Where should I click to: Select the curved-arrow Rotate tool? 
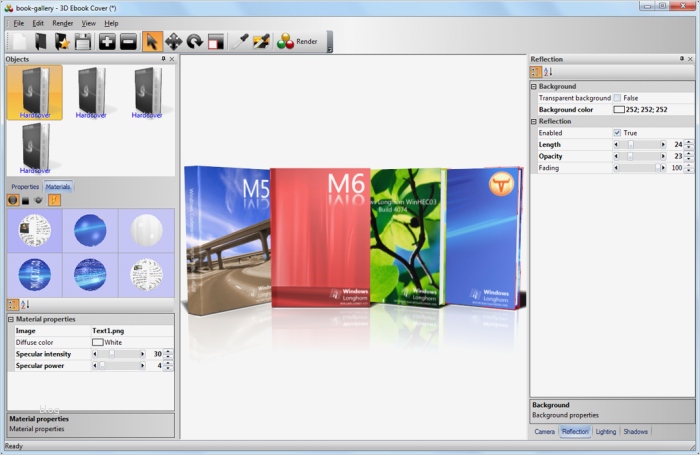pyautogui.click(x=195, y=42)
